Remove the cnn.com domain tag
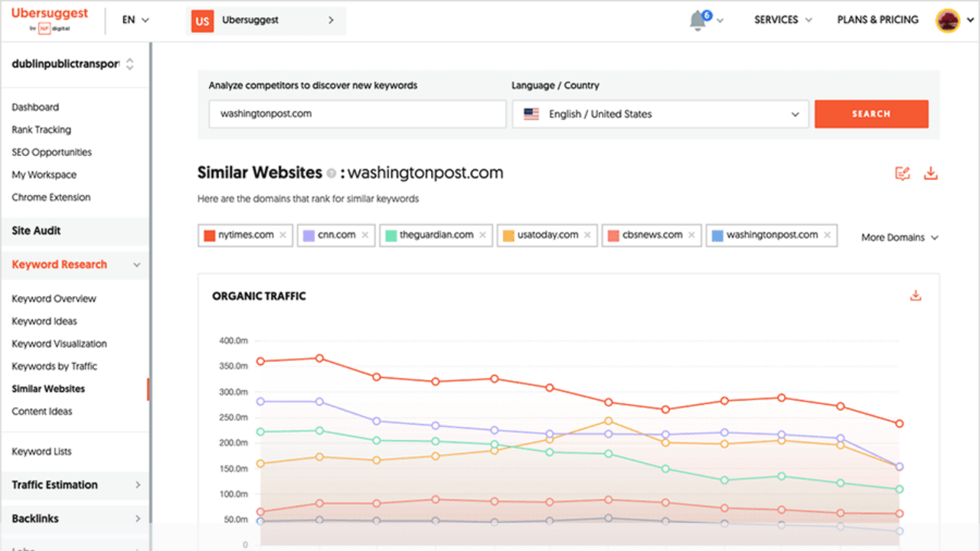This screenshot has width=980, height=551. click(365, 235)
